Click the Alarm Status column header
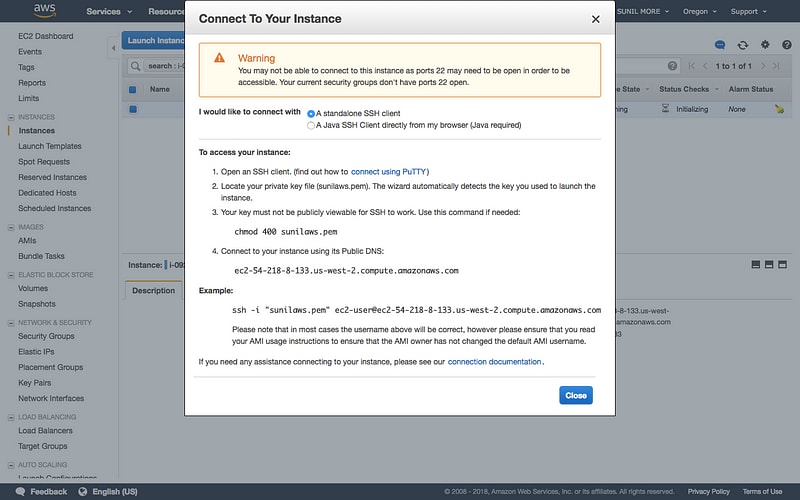The height and width of the screenshot is (500, 800). coord(751,89)
